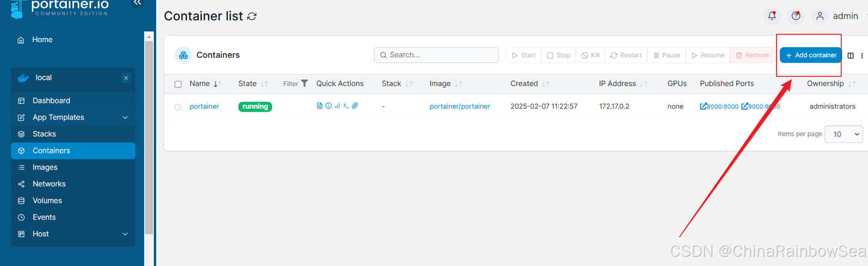Check the portainer row checkbox
This screenshot has width=868, height=266.
tap(178, 107)
